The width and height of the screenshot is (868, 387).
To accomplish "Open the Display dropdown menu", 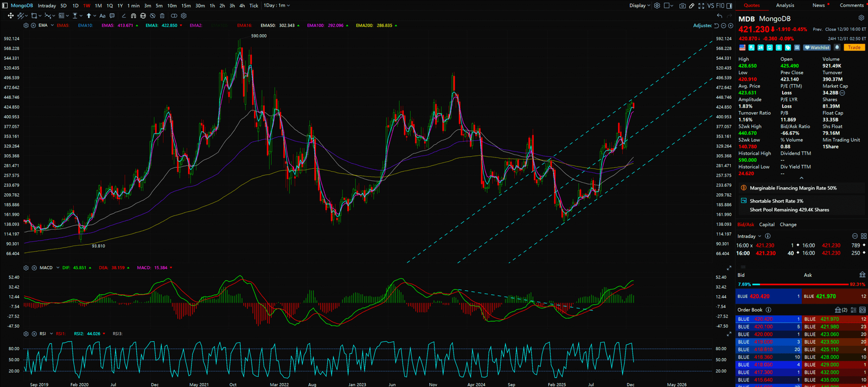I will (640, 5).
